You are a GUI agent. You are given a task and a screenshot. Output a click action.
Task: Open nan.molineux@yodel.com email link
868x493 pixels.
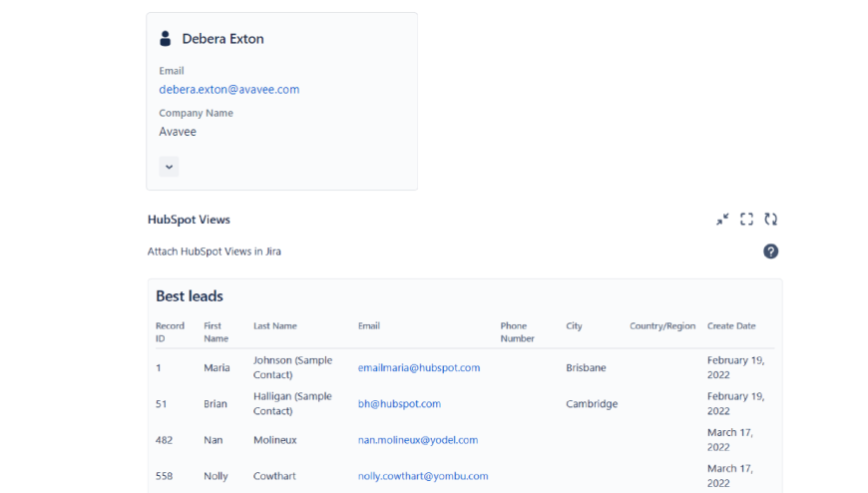pyautogui.click(x=418, y=440)
